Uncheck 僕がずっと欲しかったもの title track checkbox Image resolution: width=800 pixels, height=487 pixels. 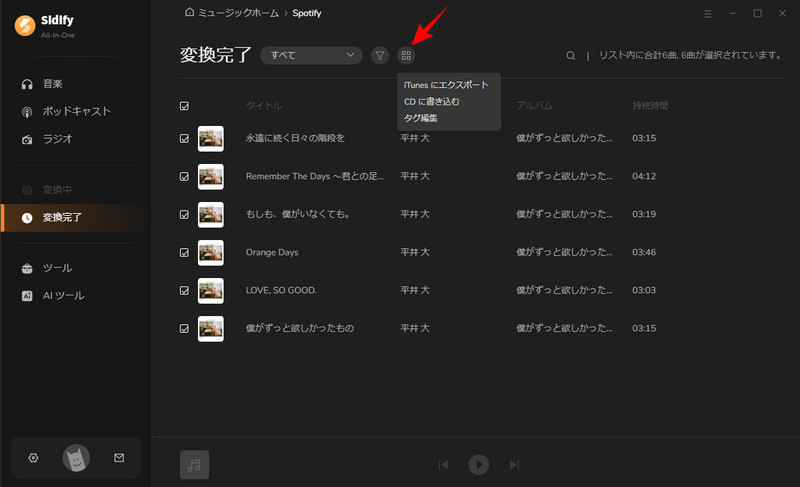(184, 329)
